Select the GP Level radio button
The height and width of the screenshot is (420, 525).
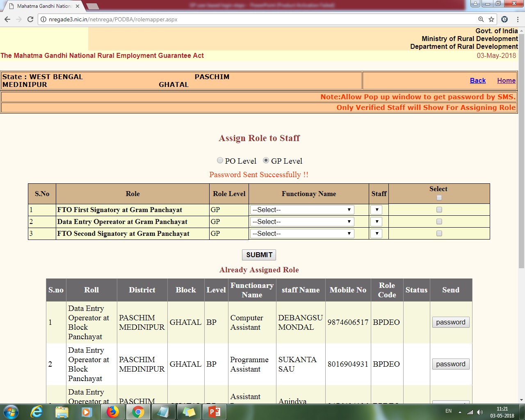point(266,160)
